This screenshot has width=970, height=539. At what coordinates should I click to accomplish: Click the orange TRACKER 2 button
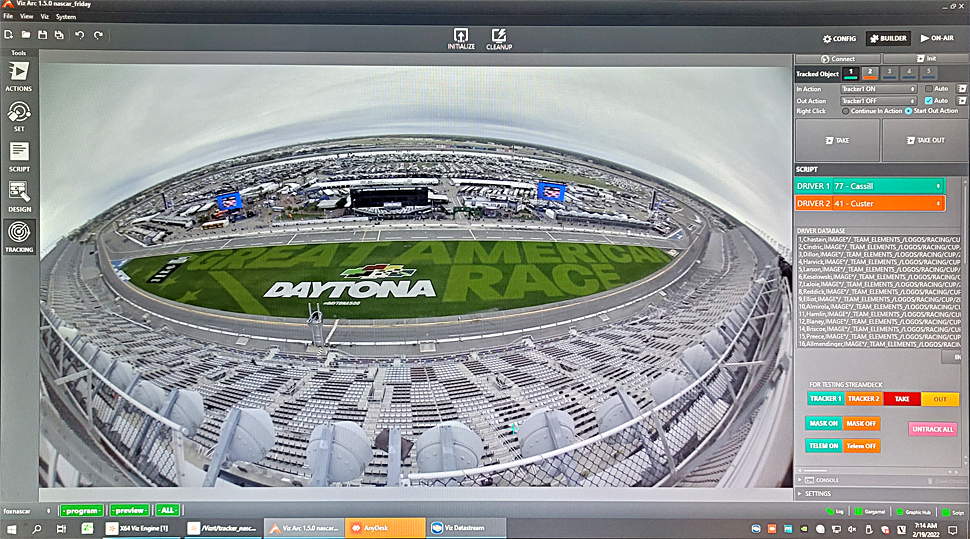click(864, 399)
